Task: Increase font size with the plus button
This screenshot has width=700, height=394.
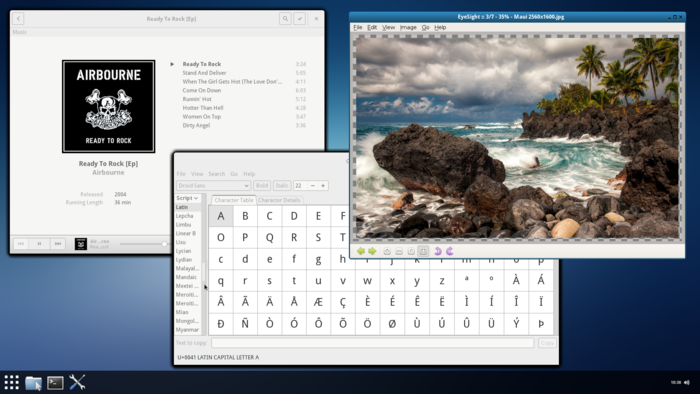Action: coord(323,186)
